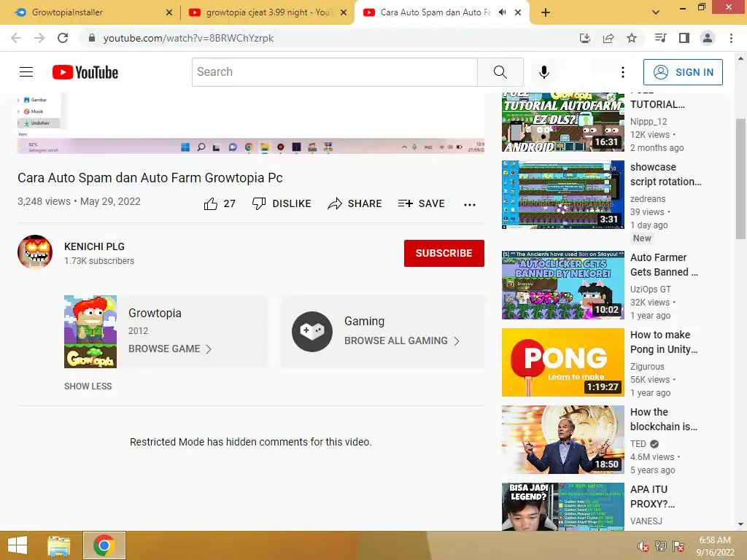Image resolution: width=747 pixels, height=560 pixels.
Task: Click 'APA ITU PROXY?' video title
Action: pyautogui.click(x=652, y=497)
